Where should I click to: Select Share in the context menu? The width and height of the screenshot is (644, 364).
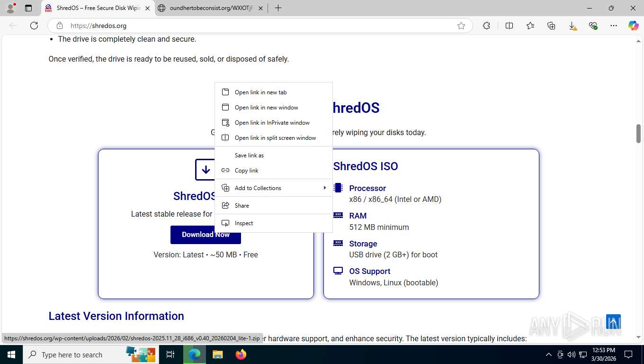coord(274,206)
